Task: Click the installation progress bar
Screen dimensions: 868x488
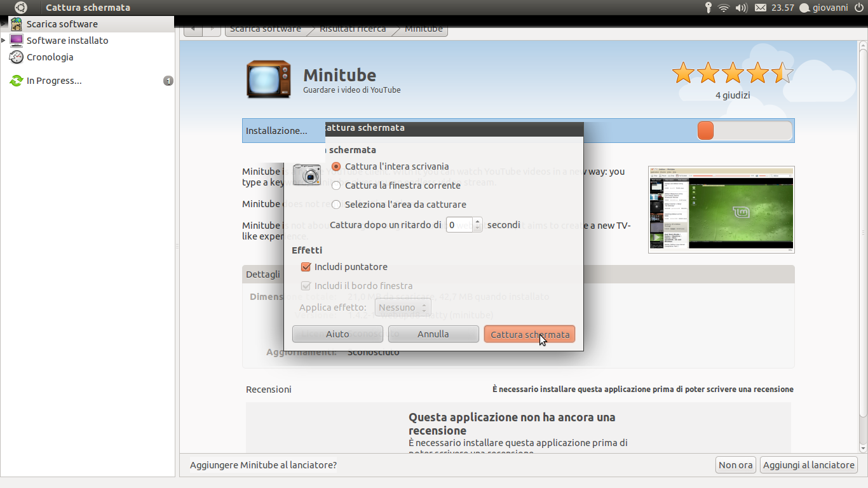Action: point(745,131)
